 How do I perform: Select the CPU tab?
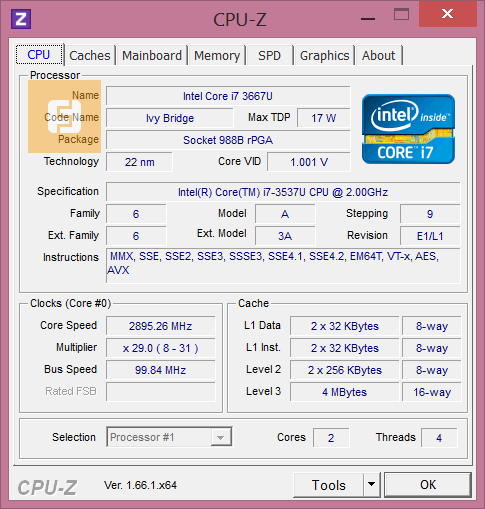pyautogui.click(x=39, y=54)
